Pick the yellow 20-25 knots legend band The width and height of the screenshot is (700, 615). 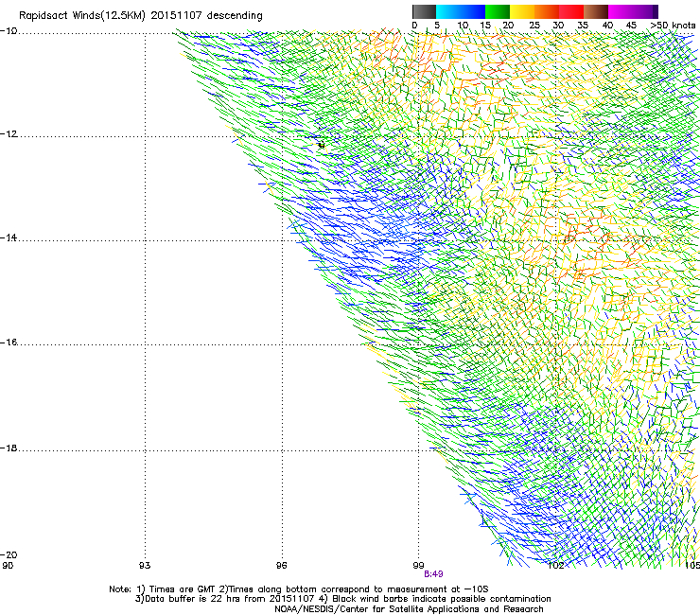[522, 11]
